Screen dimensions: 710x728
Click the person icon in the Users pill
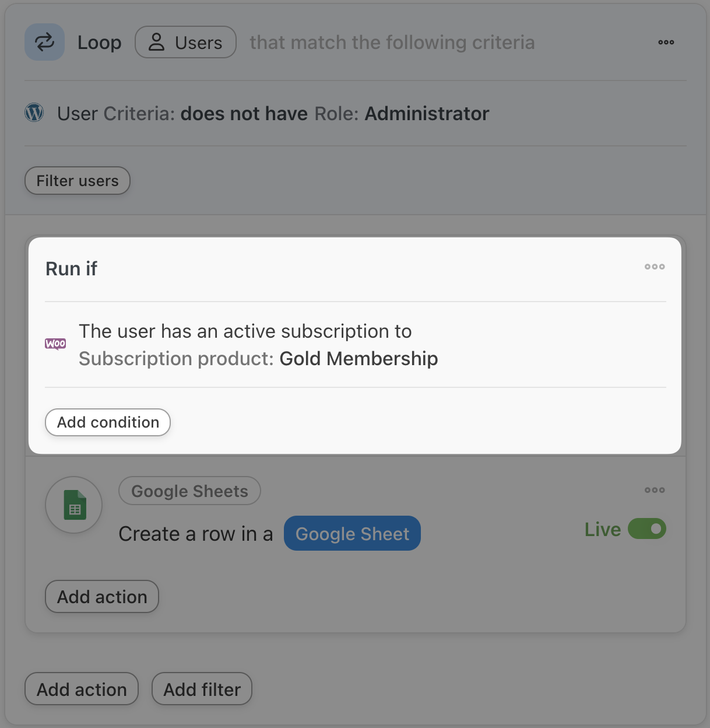[x=156, y=42]
